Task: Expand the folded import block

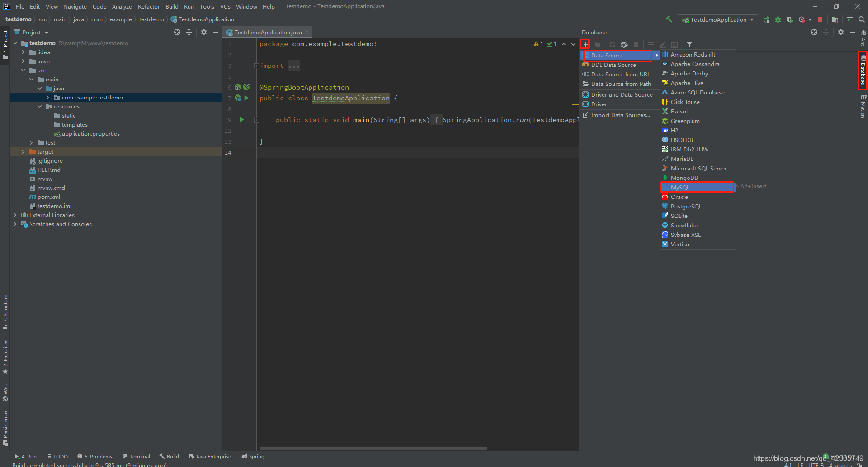Action: coord(256,66)
